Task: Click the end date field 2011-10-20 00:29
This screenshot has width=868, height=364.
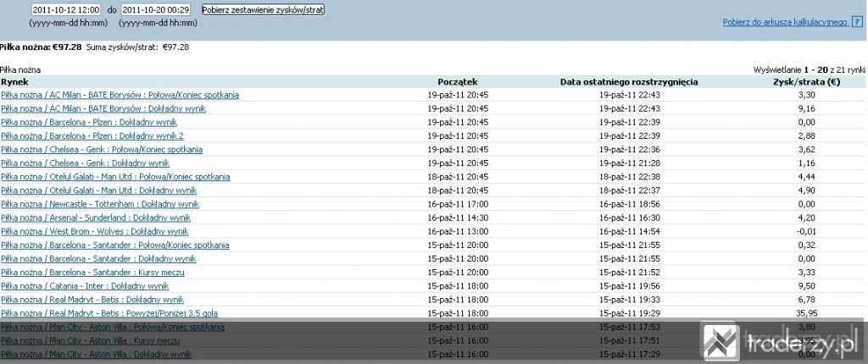Action: pyautogui.click(x=156, y=10)
